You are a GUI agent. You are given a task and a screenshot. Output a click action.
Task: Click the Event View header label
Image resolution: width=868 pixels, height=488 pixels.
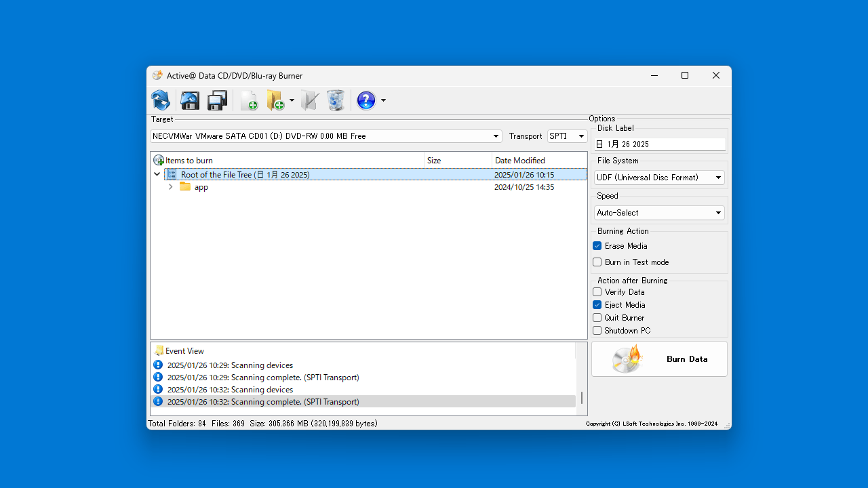coord(184,351)
